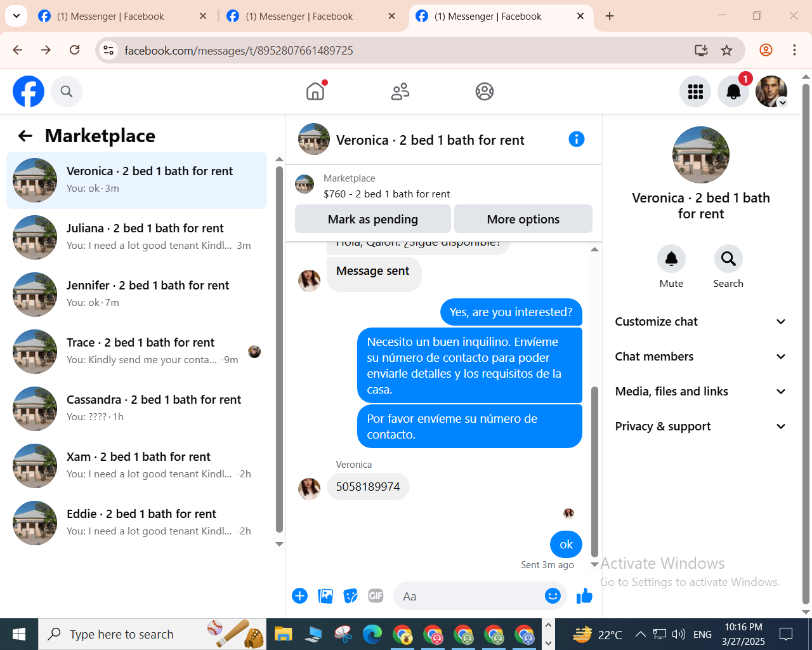The image size is (812, 650).
Task: Click the Mark as pending button
Action: pos(373,219)
